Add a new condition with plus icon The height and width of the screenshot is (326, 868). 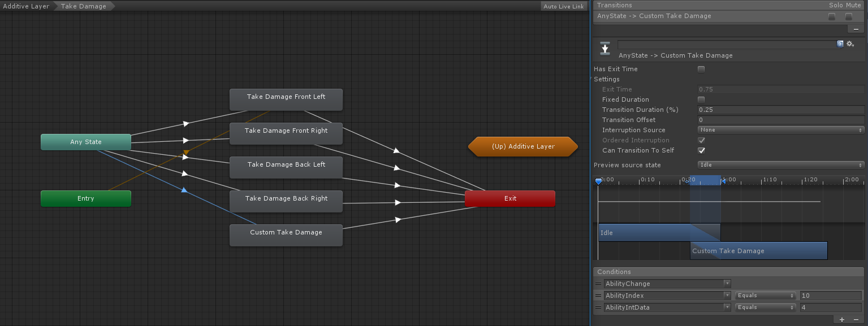[841, 319]
